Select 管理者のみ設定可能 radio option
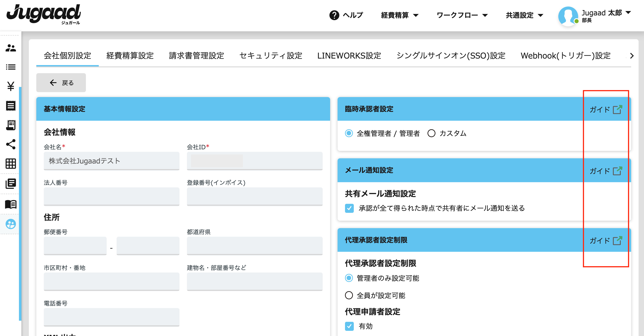The width and height of the screenshot is (644, 336). [x=349, y=278]
